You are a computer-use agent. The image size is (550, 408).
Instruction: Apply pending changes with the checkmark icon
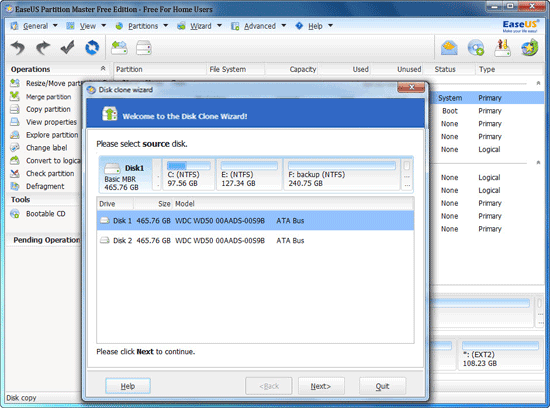click(67, 47)
